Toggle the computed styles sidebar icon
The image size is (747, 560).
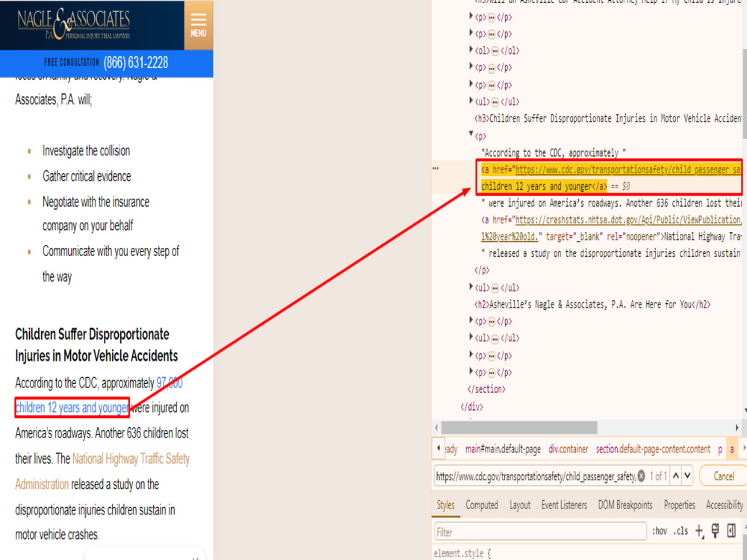732,531
